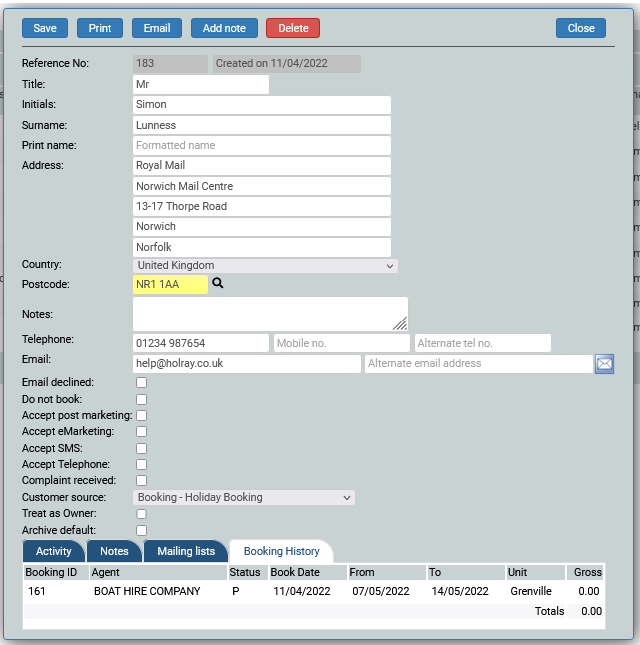This screenshot has width=640, height=645.
Task: Click the red Delete button
Action: [x=293, y=28]
